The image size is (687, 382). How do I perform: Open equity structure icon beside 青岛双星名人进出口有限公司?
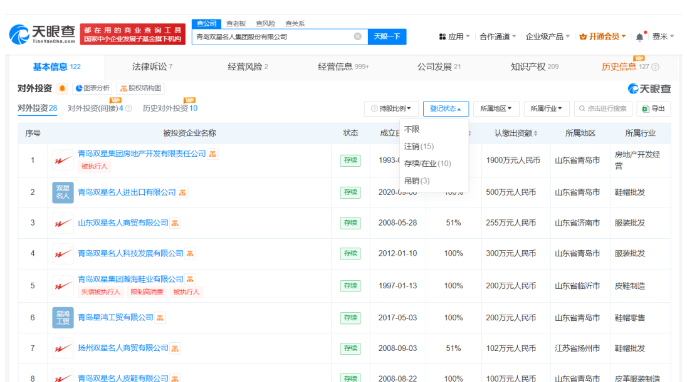183,192
